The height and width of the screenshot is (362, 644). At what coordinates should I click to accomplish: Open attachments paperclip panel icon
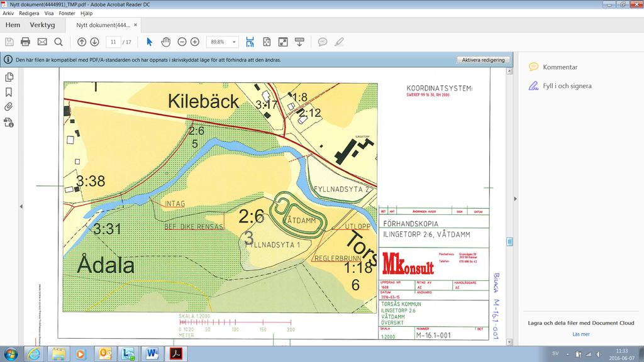(9, 107)
